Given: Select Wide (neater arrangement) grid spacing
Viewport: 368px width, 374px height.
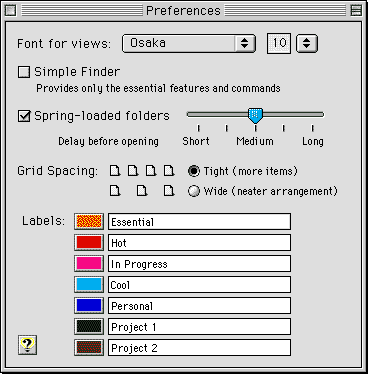Looking at the screenshot, I should click(194, 191).
